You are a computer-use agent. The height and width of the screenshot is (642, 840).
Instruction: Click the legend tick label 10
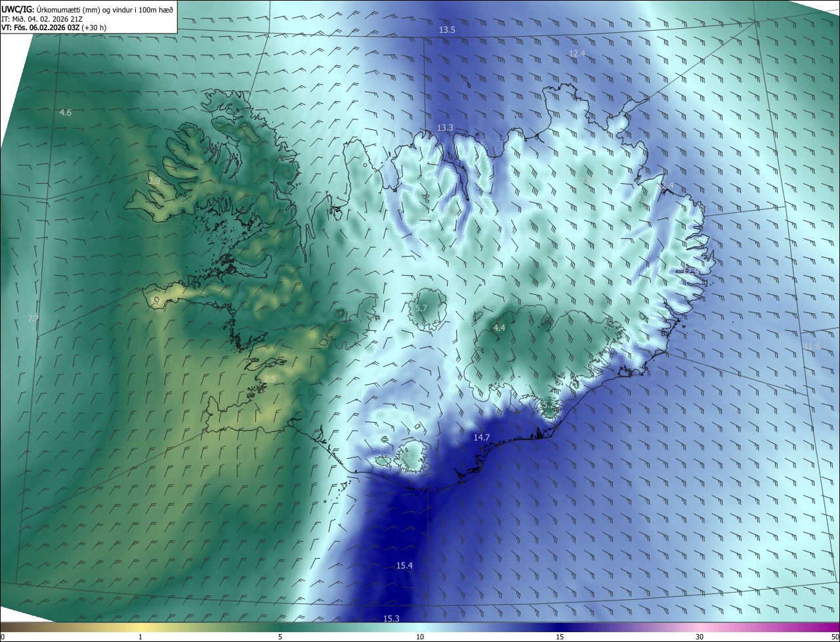click(x=420, y=637)
